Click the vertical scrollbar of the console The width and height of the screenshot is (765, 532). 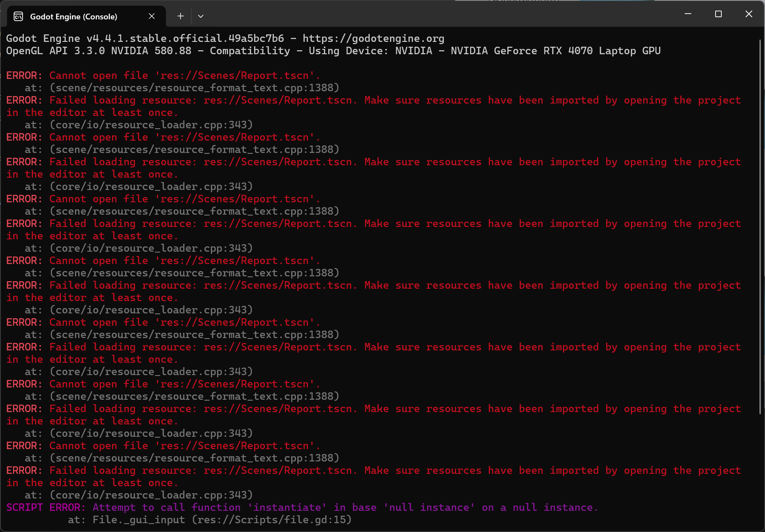(x=760, y=227)
